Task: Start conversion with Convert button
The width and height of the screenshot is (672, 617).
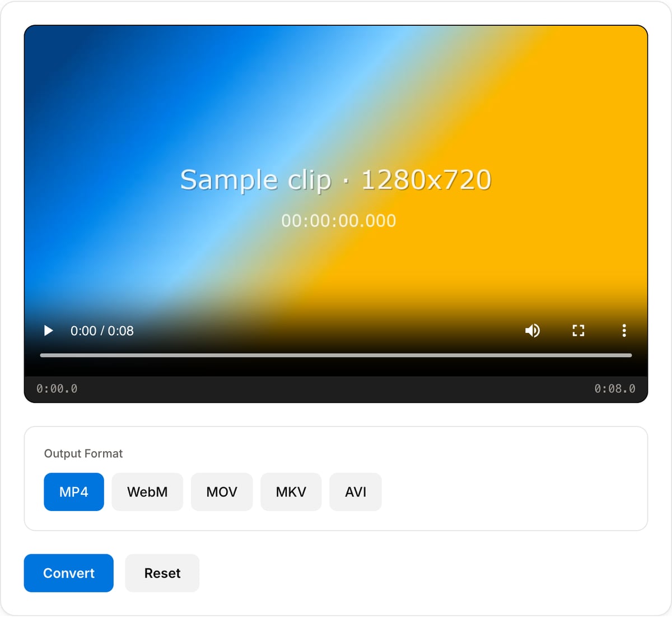Action: coord(69,573)
